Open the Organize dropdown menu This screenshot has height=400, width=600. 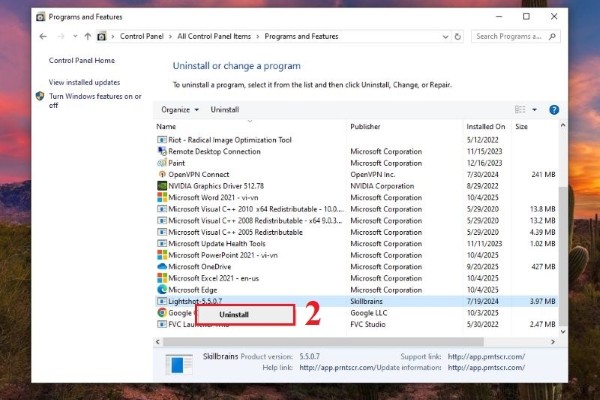[x=180, y=110]
